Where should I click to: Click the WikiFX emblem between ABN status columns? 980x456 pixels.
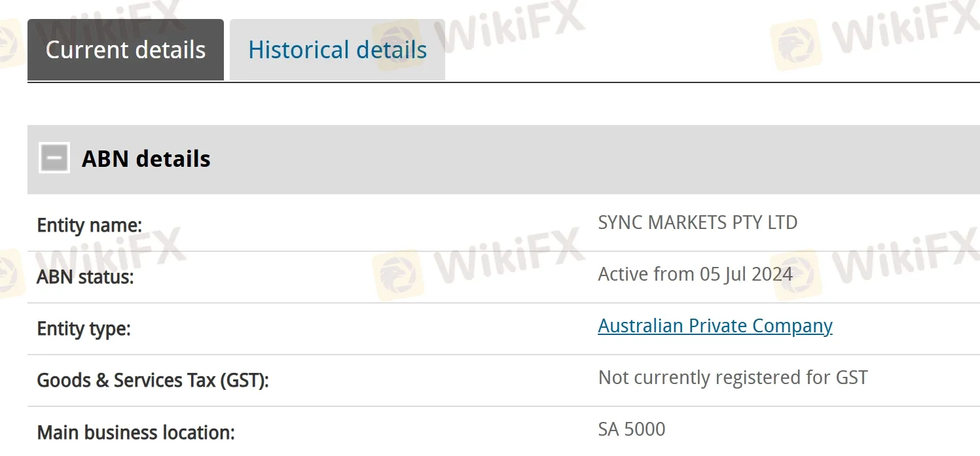tap(398, 275)
